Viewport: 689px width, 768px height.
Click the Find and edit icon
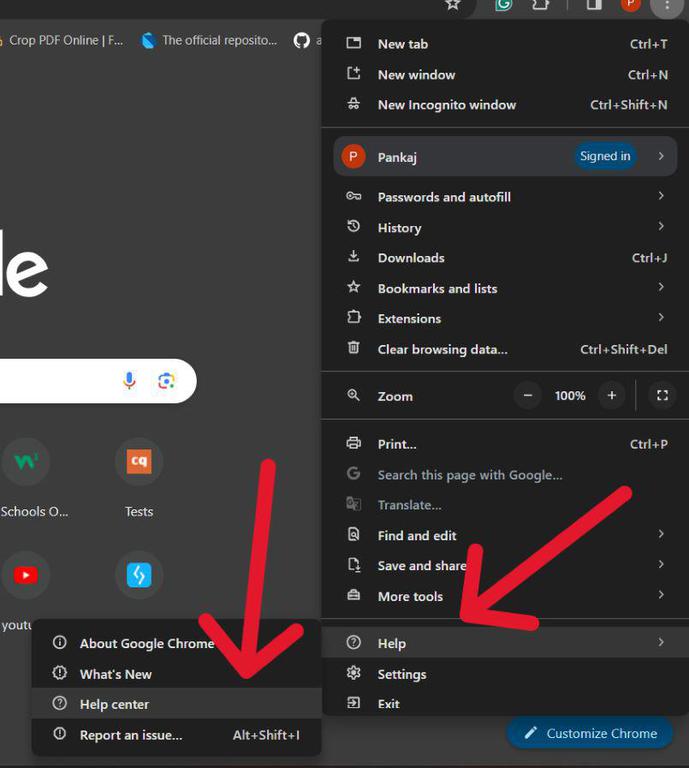(354, 534)
